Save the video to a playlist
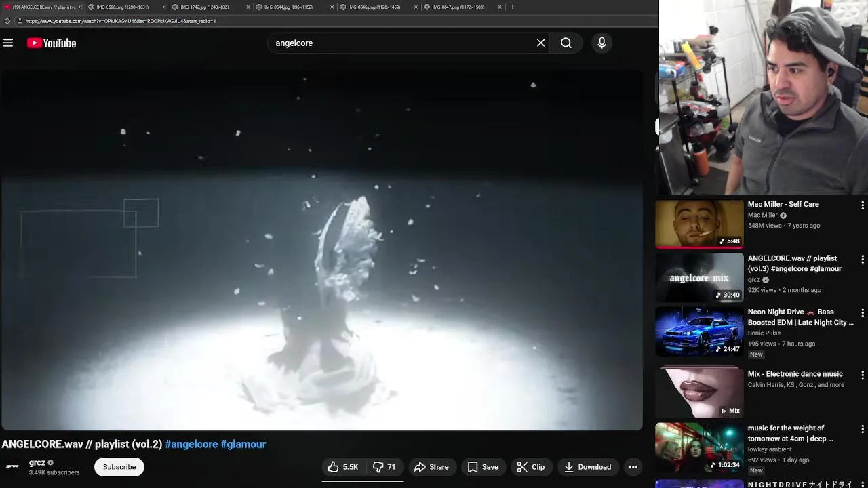The height and width of the screenshot is (488, 868). coord(483,467)
